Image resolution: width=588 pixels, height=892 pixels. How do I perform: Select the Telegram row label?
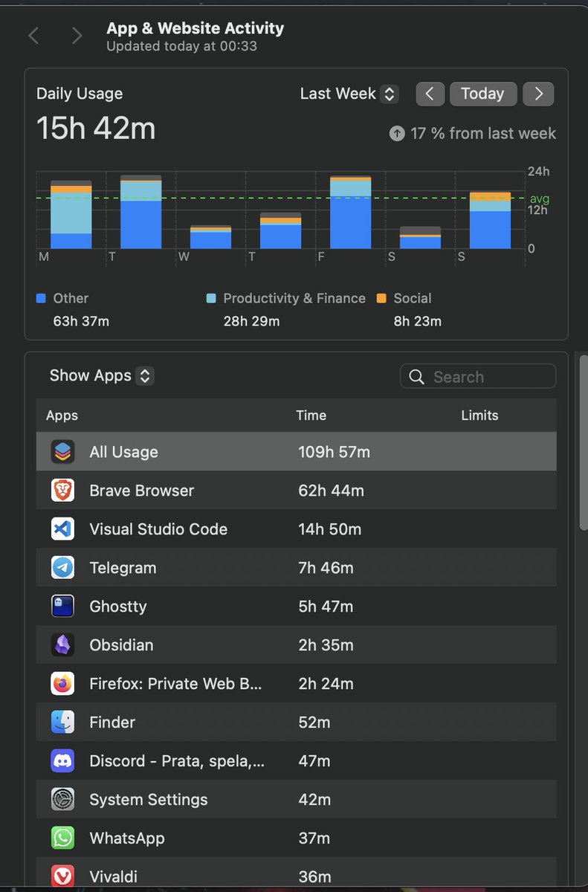(123, 568)
